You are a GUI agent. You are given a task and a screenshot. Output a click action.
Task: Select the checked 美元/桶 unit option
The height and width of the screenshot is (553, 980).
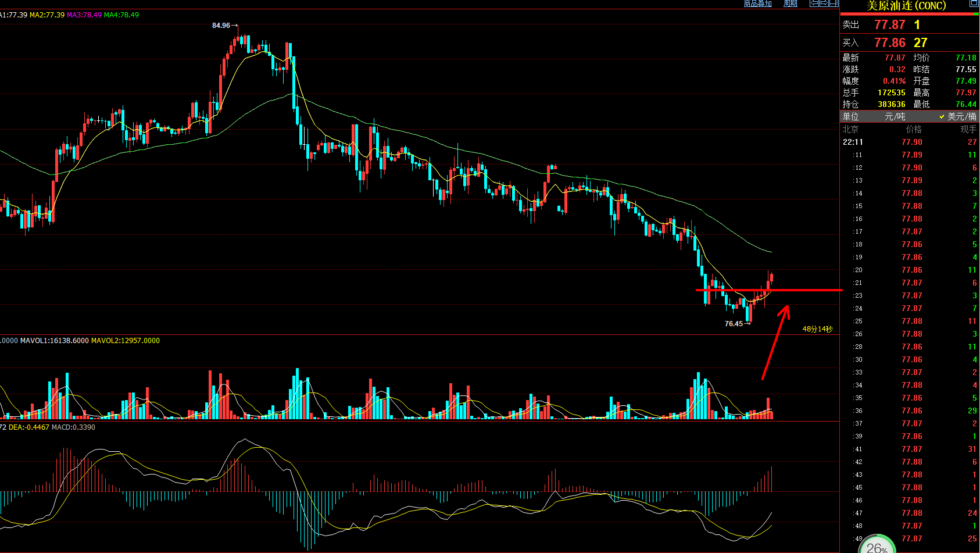tap(957, 116)
